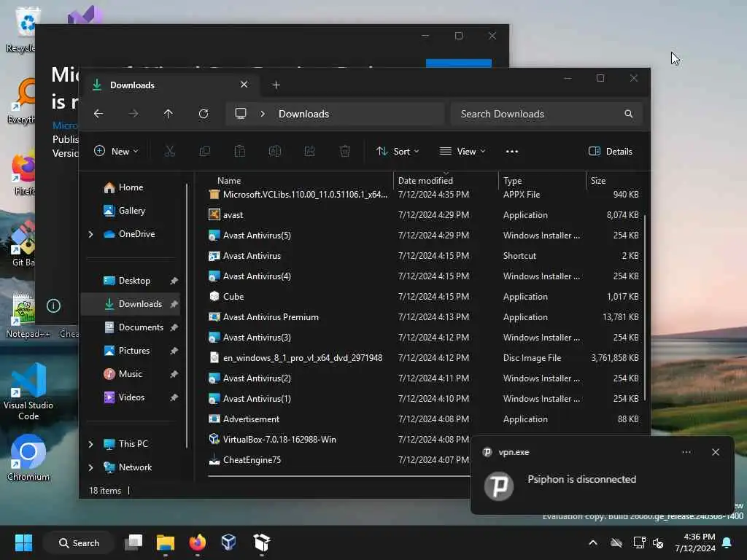Viewport: 747px width, 560px height.
Task: Sort by the Size column header
Action: click(x=614, y=181)
